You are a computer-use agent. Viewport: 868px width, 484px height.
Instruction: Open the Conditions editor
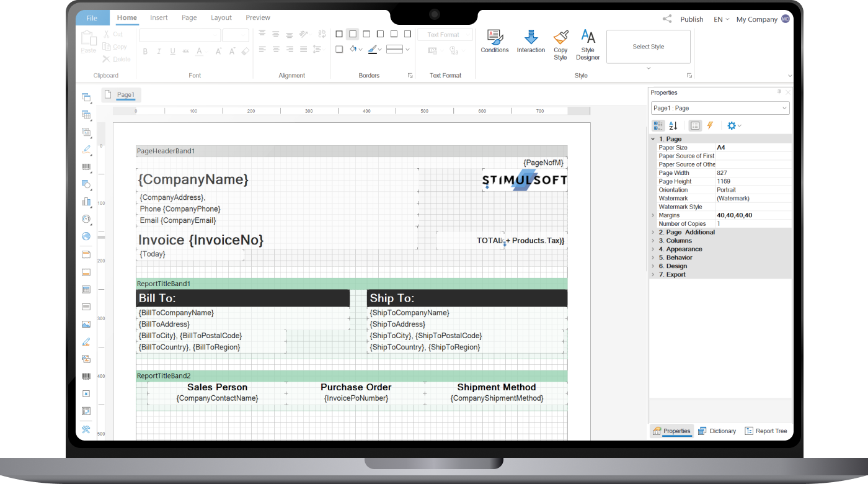[x=494, y=41]
